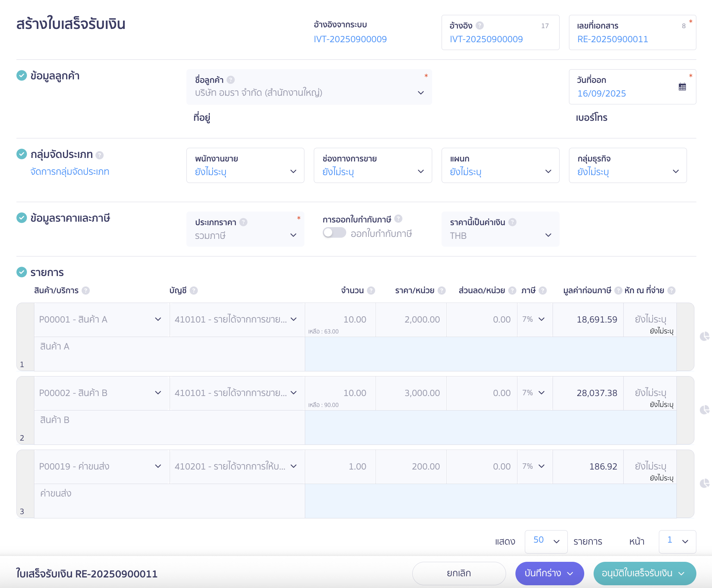Screen dimensions: 712x588
Task: Click the เลขที่เอกสาร field RE-20250900011
Action: coord(633,32)
